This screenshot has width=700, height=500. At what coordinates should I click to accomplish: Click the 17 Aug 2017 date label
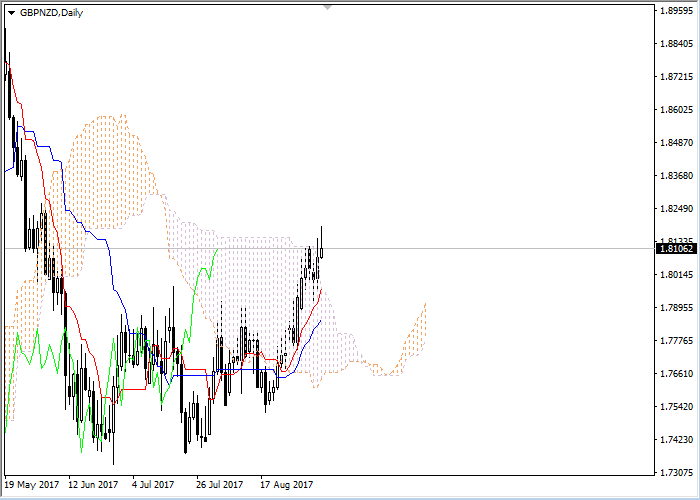287,485
